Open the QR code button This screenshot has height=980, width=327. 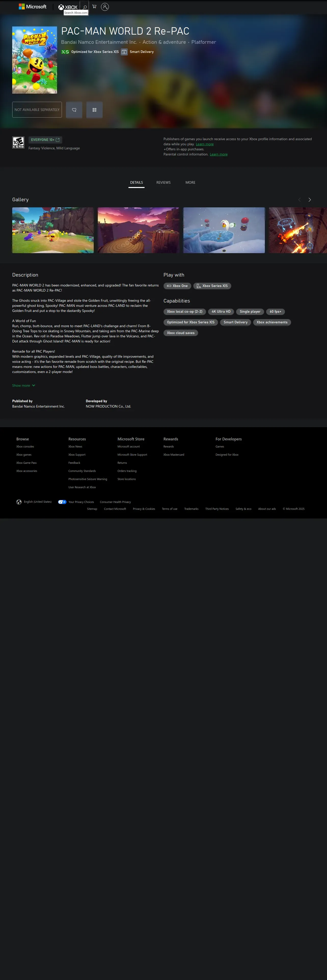pyautogui.click(x=94, y=110)
